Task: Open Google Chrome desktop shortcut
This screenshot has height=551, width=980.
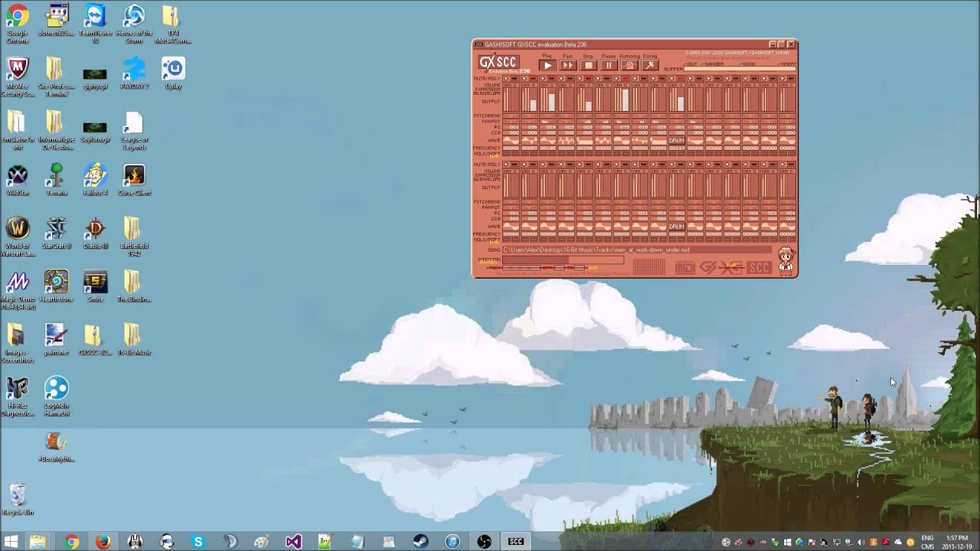Action: pos(17,23)
